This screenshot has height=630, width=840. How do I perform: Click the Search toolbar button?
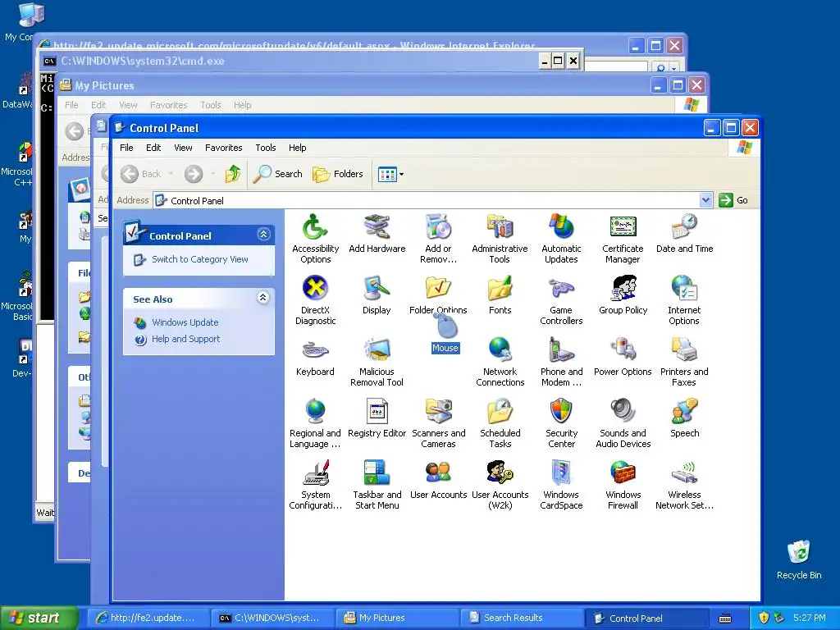[278, 174]
